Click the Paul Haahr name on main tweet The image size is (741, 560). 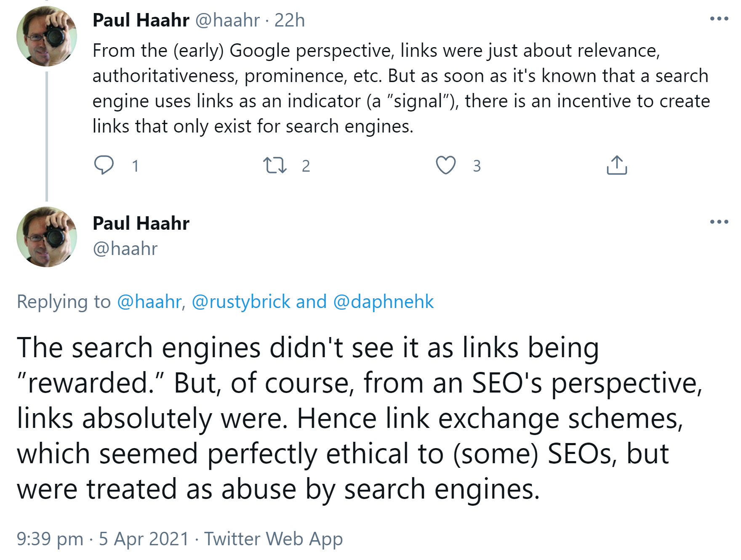[x=141, y=223]
